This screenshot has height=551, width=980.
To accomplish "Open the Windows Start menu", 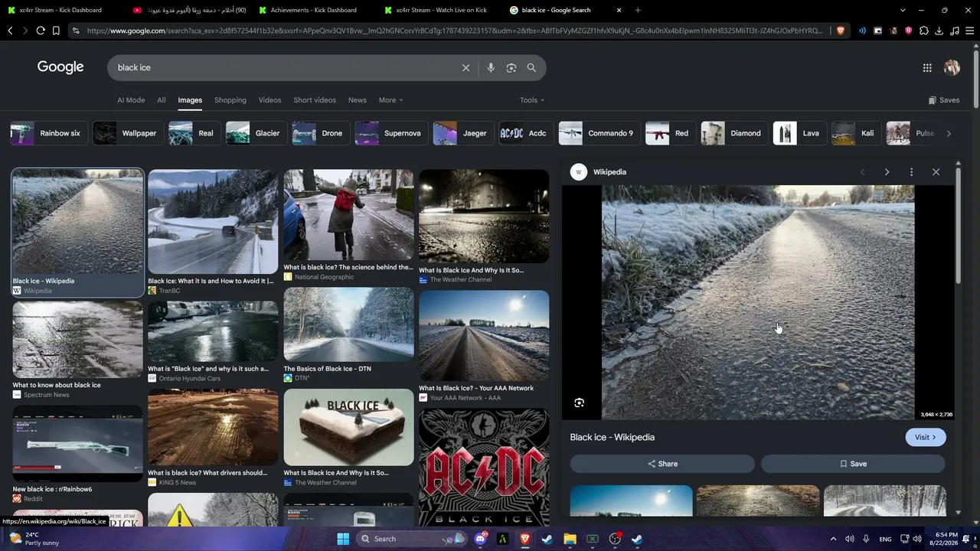I will click(x=343, y=539).
